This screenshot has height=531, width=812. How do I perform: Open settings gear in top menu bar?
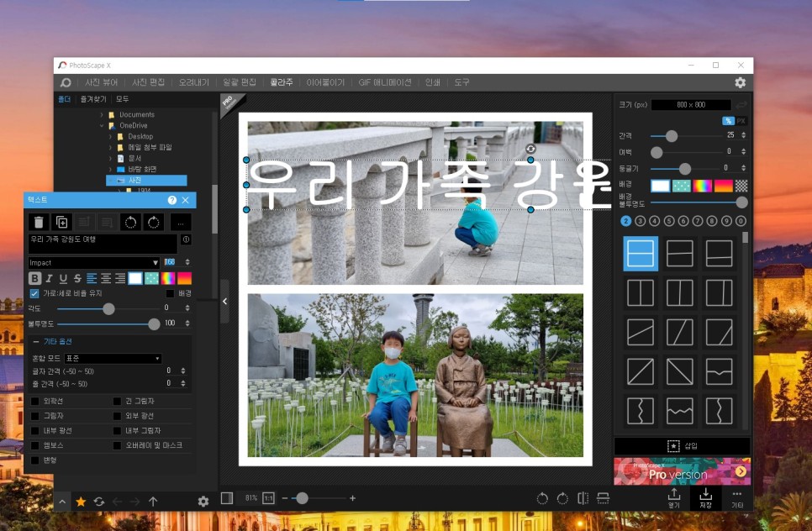[x=740, y=82]
